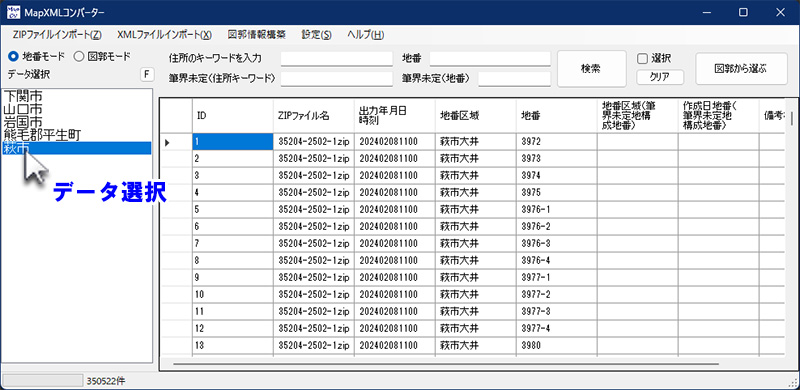The width and height of the screenshot is (800, 390).
Task: Click the ID column header
Action: (x=233, y=115)
